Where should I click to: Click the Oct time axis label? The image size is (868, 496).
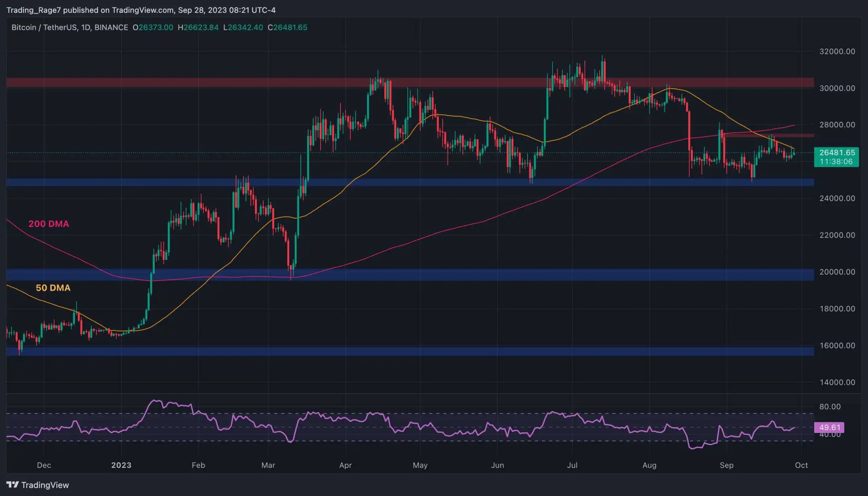coord(801,465)
